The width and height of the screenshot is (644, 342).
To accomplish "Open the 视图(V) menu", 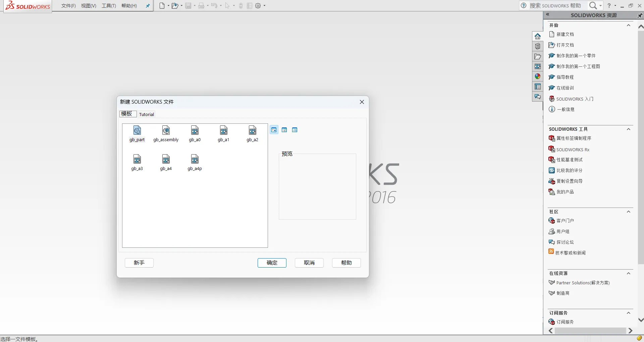I will click(x=89, y=6).
